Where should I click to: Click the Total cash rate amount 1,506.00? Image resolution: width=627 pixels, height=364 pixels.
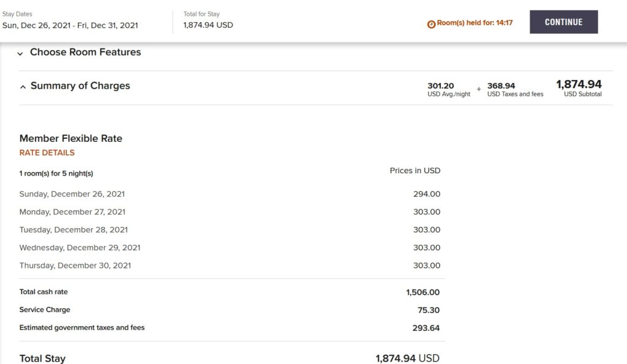tap(422, 292)
